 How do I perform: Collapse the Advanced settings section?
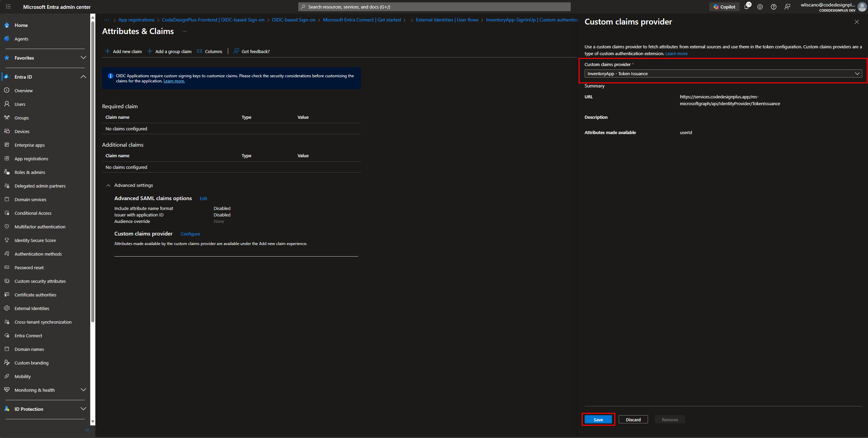click(108, 185)
